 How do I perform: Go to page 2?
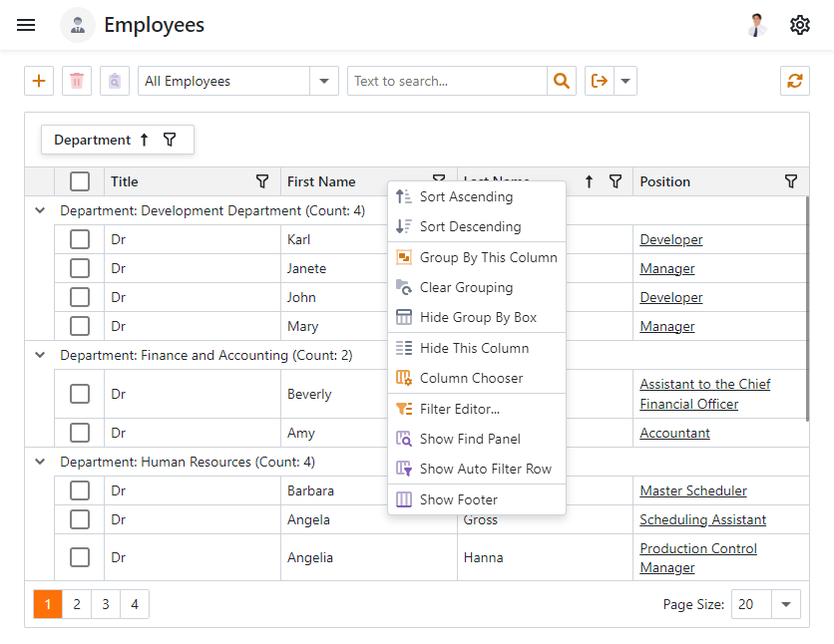[77, 604]
